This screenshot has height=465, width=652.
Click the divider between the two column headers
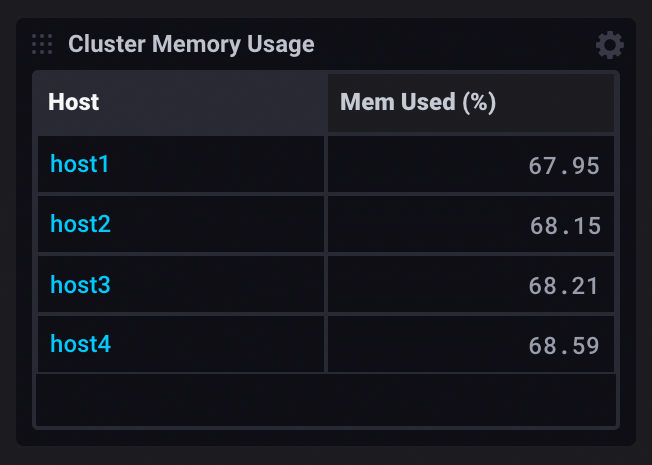(x=327, y=102)
